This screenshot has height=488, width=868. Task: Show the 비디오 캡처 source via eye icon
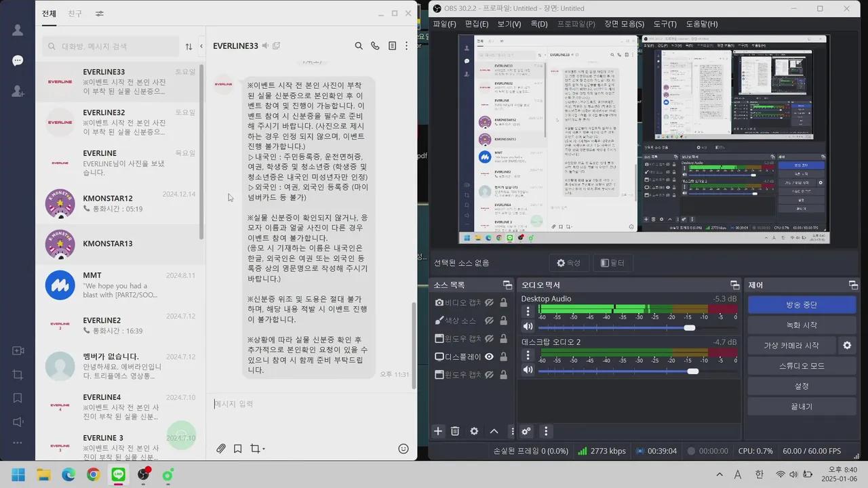click(x=489, y=302)
